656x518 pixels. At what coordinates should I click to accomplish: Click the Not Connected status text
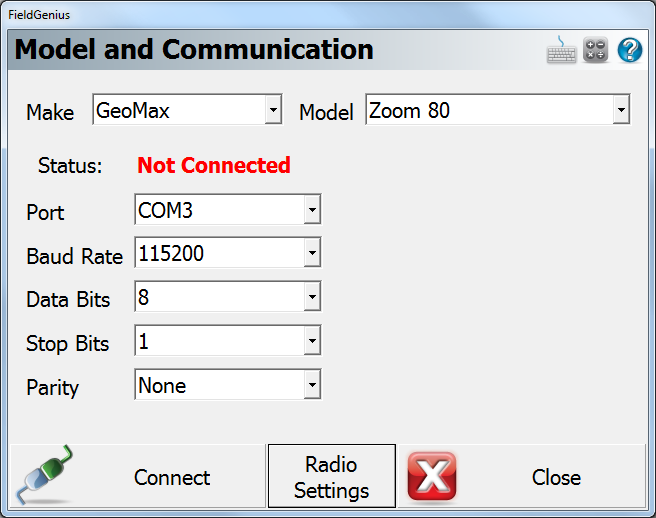[x=214, y=166]
